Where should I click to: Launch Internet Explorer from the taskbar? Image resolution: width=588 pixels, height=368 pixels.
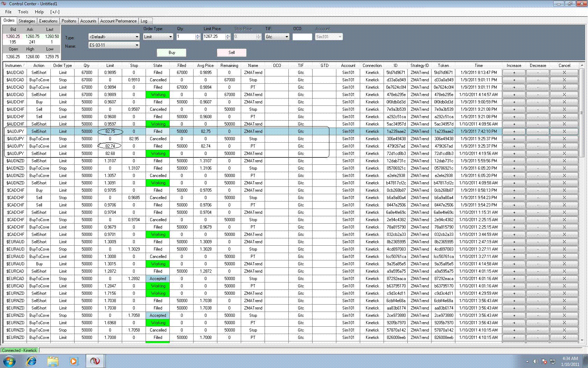click(x=31, y=361)
